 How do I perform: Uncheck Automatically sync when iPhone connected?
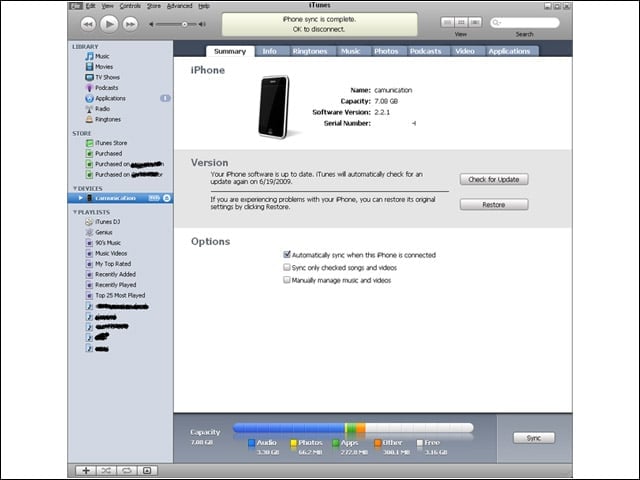287,255
